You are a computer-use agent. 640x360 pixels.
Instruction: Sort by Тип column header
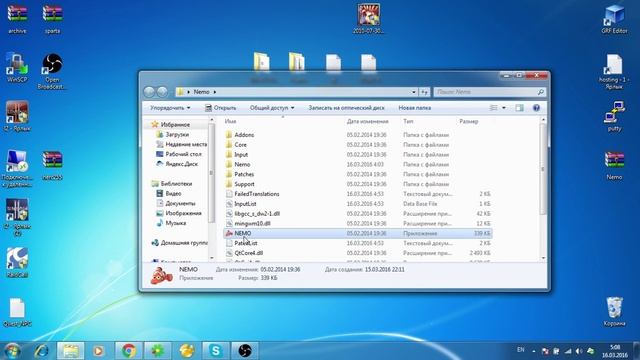click(x=408, y=121)
